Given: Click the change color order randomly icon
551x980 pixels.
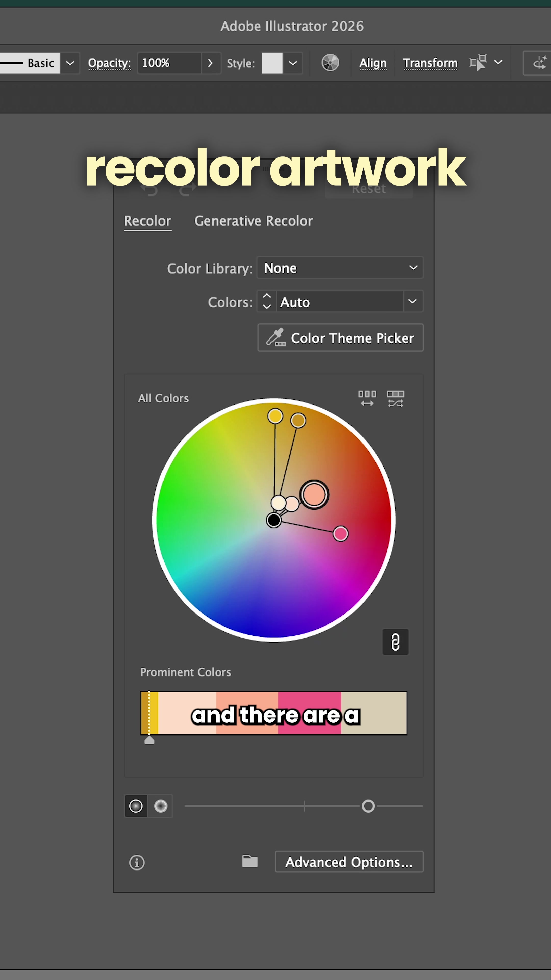Looking at the screenshot, I should pos(367,398).
